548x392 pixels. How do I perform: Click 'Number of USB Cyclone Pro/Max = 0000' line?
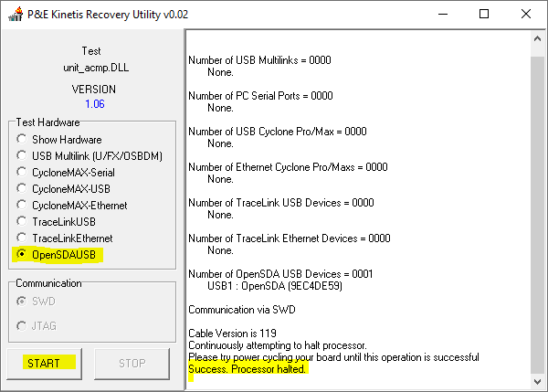(x=278, y=132)
